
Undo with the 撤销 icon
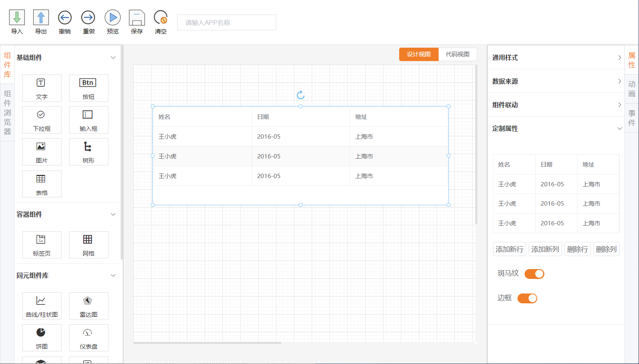65,18
